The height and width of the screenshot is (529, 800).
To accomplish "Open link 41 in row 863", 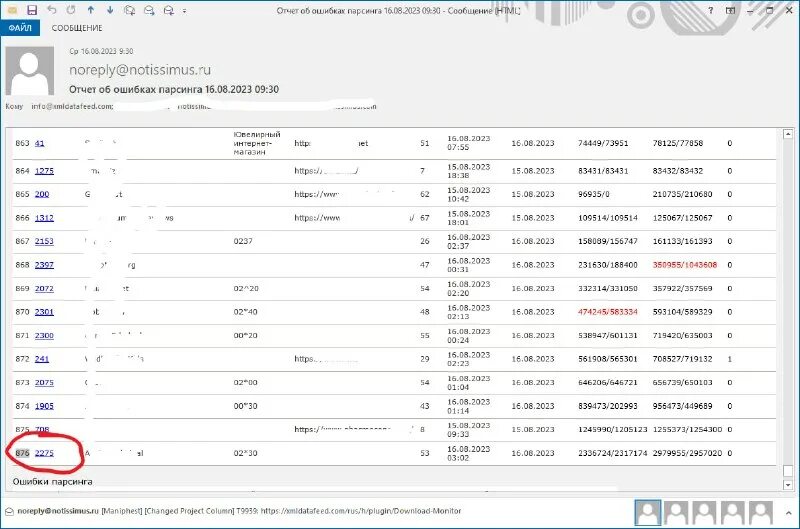I will [x=39, y=143].
